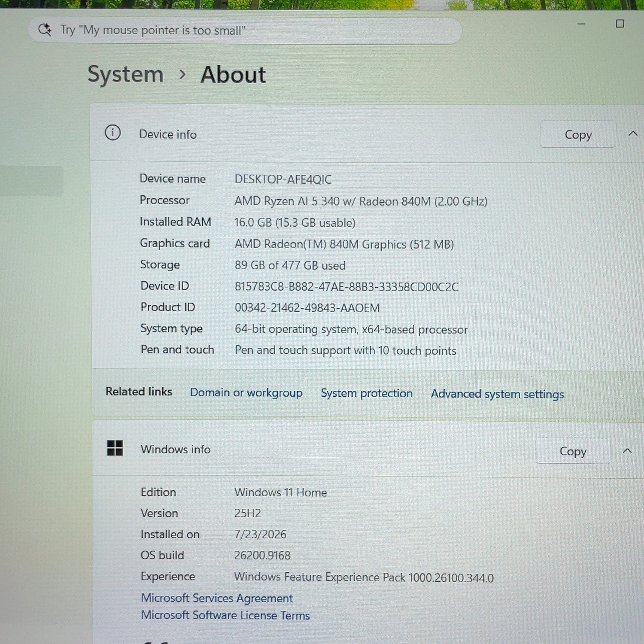Viewport: 644px width, 644px height.
Task: Click the Experience label
Action: pyautogui.click(x=168, y=577)
